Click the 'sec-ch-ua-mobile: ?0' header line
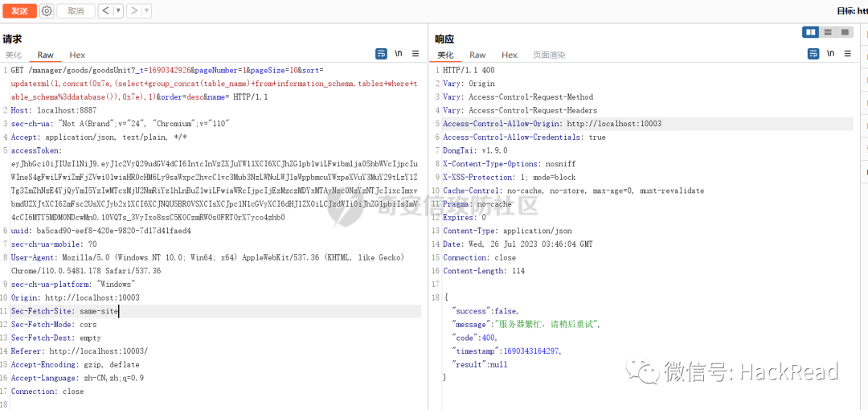868x410 pixels. pos(54,244)
